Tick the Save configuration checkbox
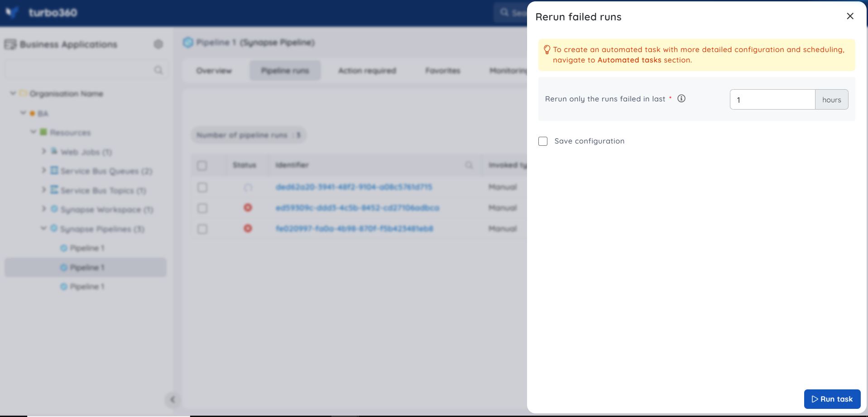Screen dimensions: 868x417 pyautogui.click(x=543, y=141)
